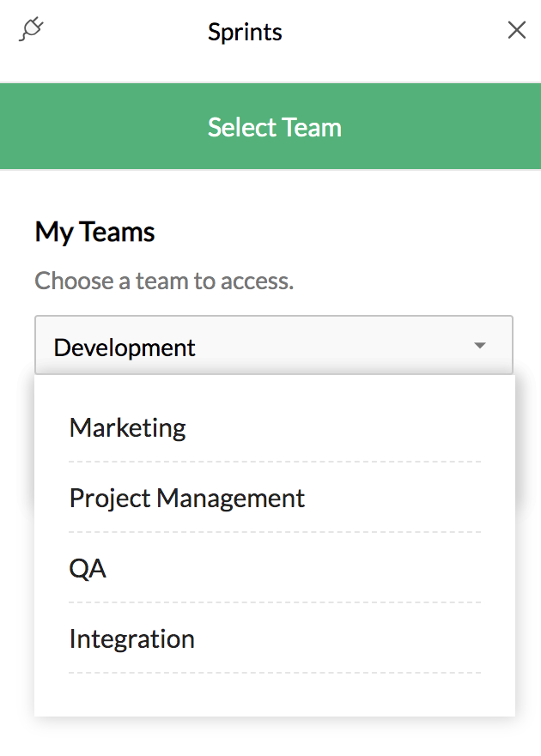Click the Sprints title text

[x=245, y=33]
